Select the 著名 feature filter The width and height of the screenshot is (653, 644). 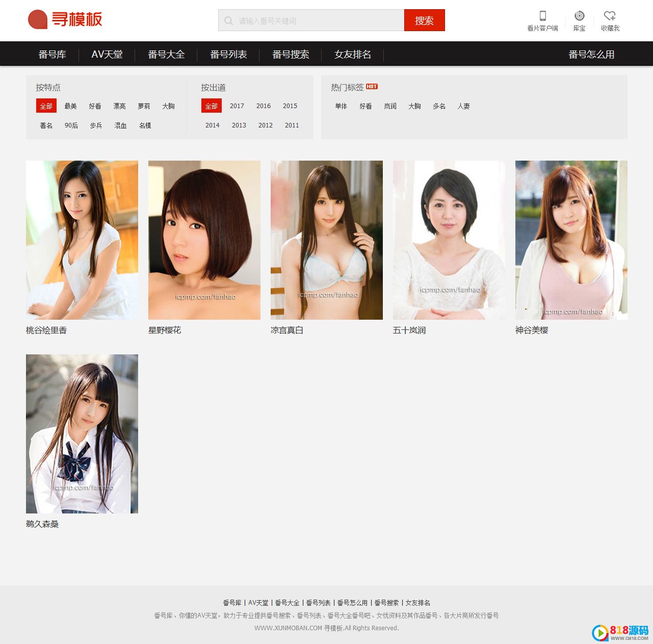coord(46,125)
